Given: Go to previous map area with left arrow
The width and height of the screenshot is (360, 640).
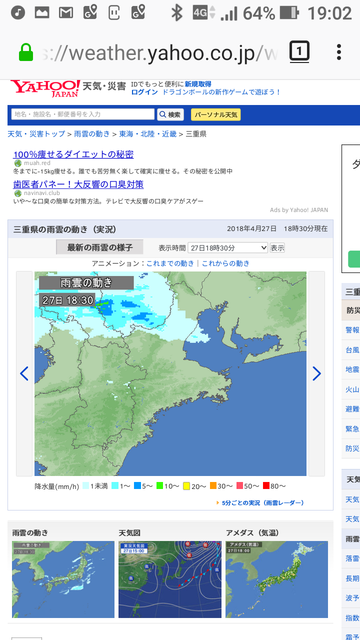Looking at the screenshot, I should [24, 373].
